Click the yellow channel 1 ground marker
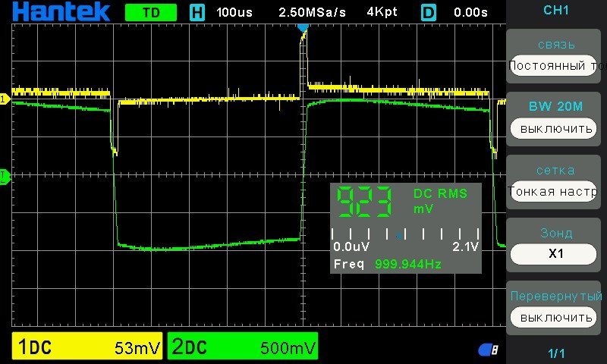 [x=4, y=99]
